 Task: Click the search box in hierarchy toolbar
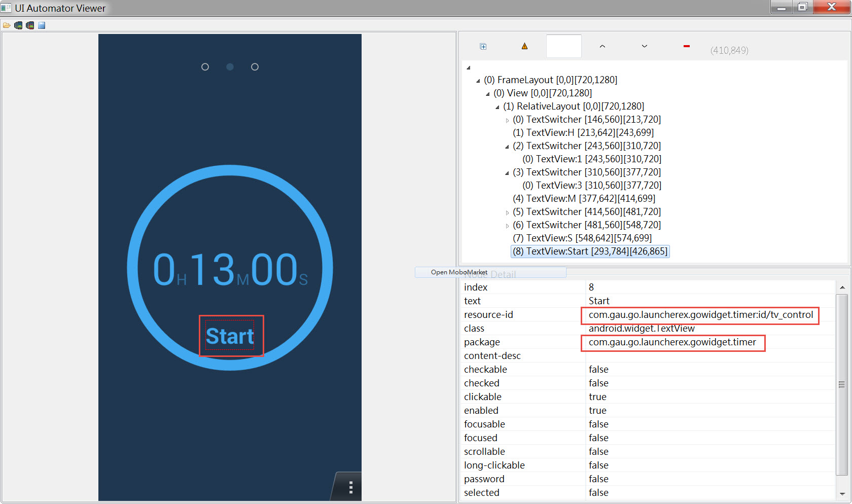tap(563, 47)
